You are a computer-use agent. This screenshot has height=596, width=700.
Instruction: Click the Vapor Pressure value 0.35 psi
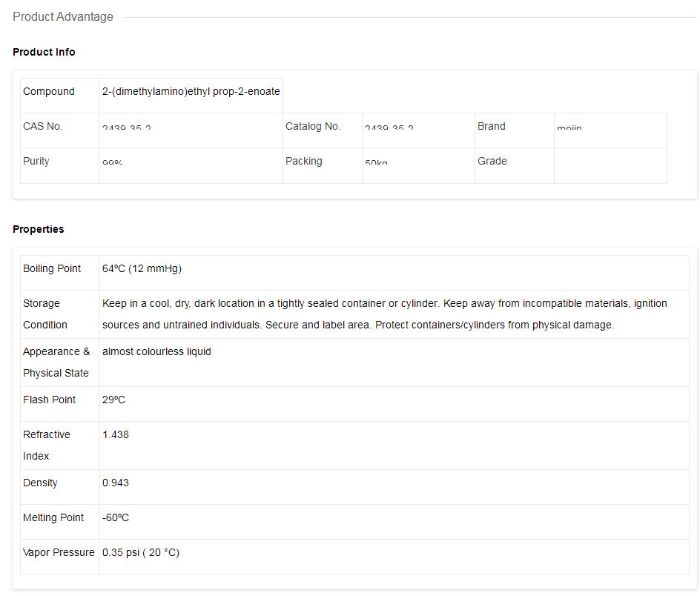point(141,552)
